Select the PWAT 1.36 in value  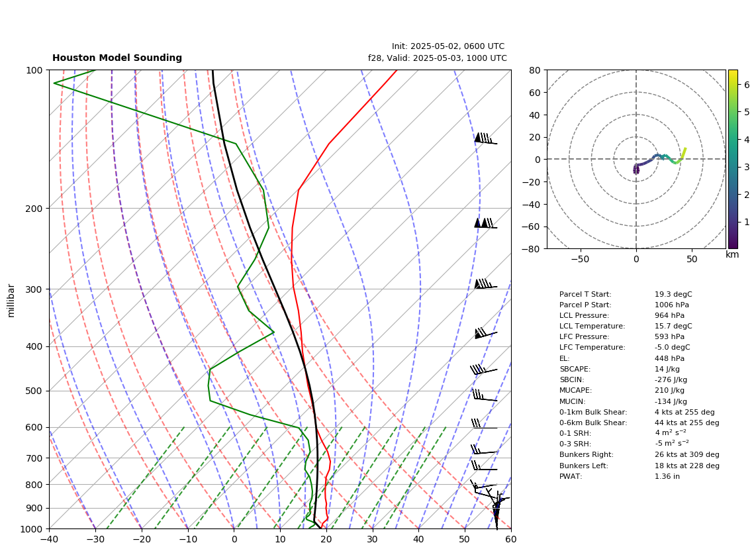coord(666,476)
